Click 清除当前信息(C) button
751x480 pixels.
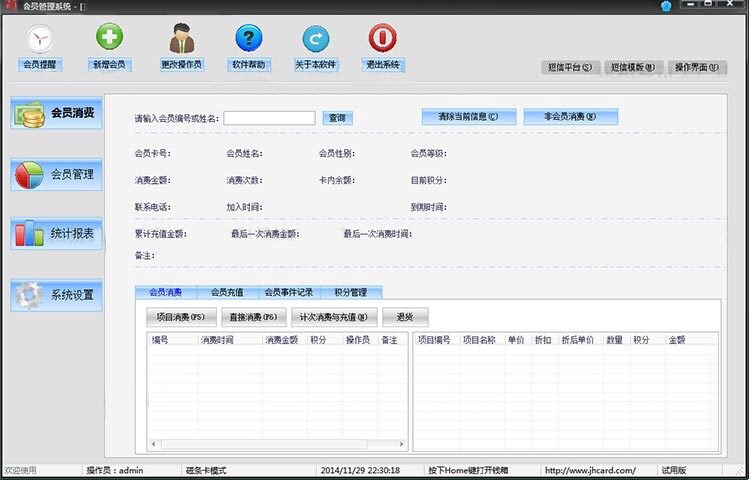469,116
